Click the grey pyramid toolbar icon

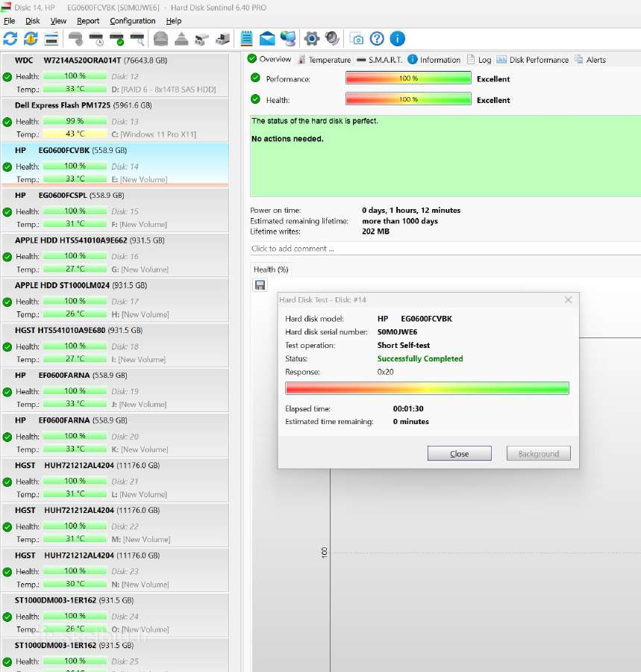(x=181, y=39)
